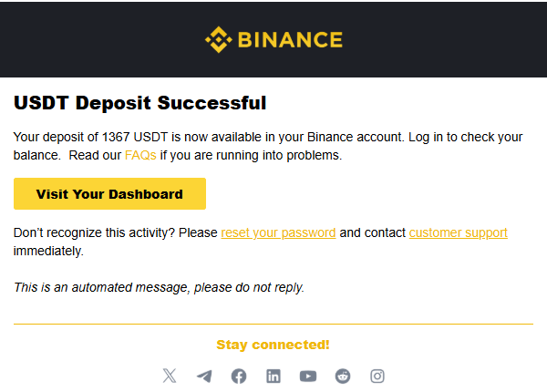The width and height of the screenshot is (547, 392).
Task: Click the Log in to check your balance sentence
Action: pos(465,138)
